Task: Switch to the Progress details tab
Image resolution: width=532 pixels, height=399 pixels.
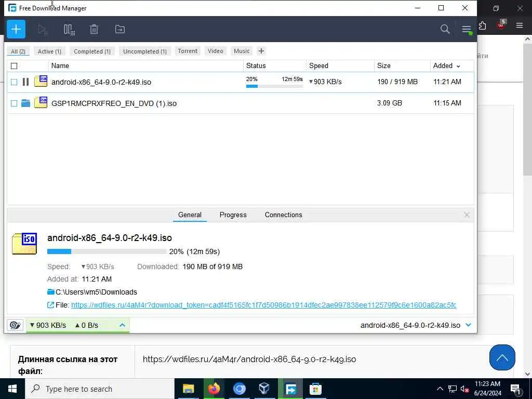Action: point(233,215)
